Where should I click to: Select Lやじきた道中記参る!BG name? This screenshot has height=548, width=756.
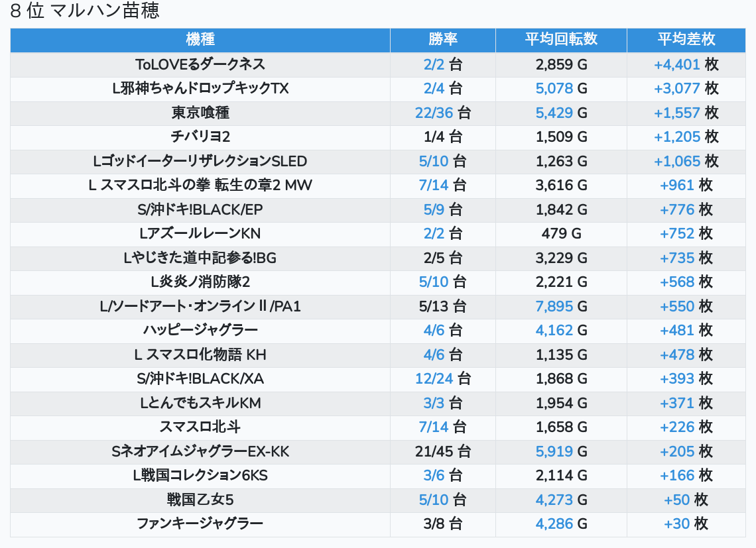[x=200, y=258]
